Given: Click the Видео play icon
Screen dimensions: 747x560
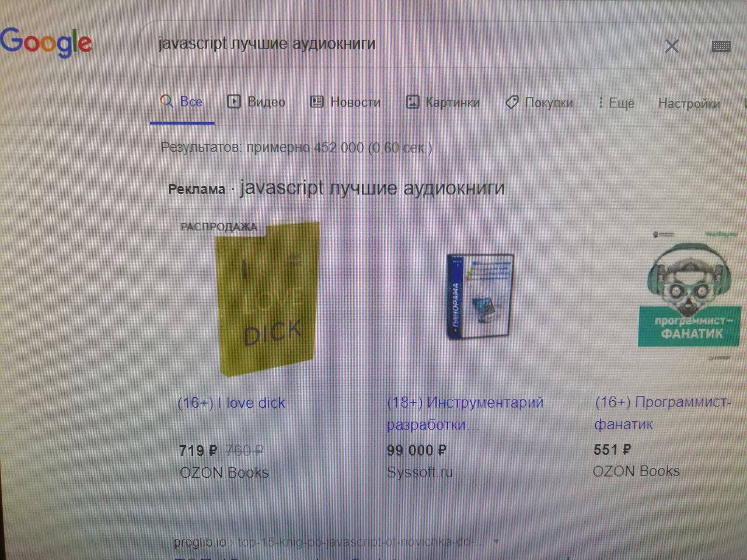Looking at the screenshot, I should tap(233, 101).
